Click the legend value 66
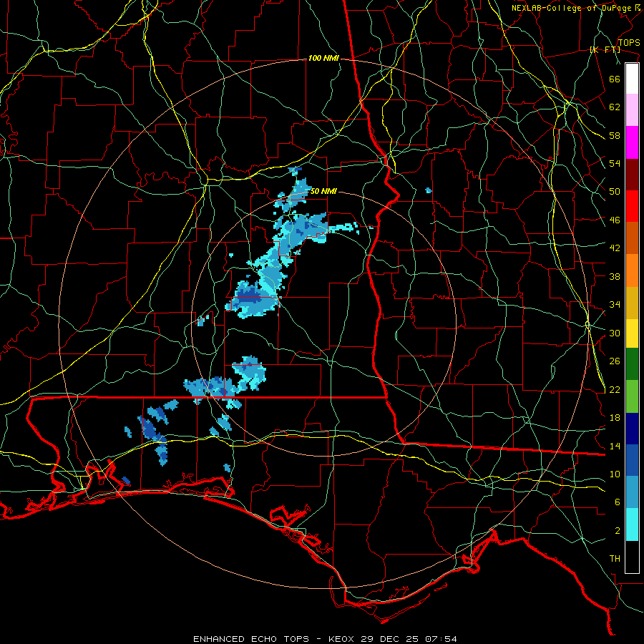This screenshot has height=644, width=644. [x=615, y=79]
